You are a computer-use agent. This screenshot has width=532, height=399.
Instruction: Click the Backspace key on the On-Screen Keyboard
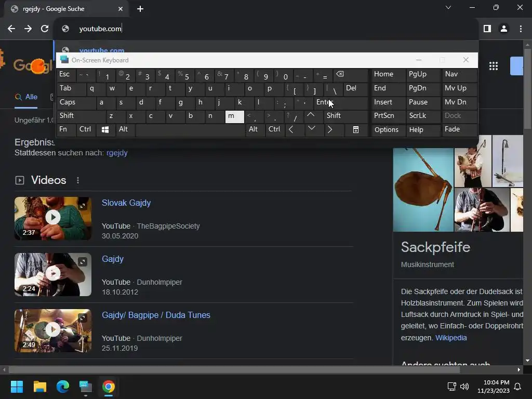(351, 75)
